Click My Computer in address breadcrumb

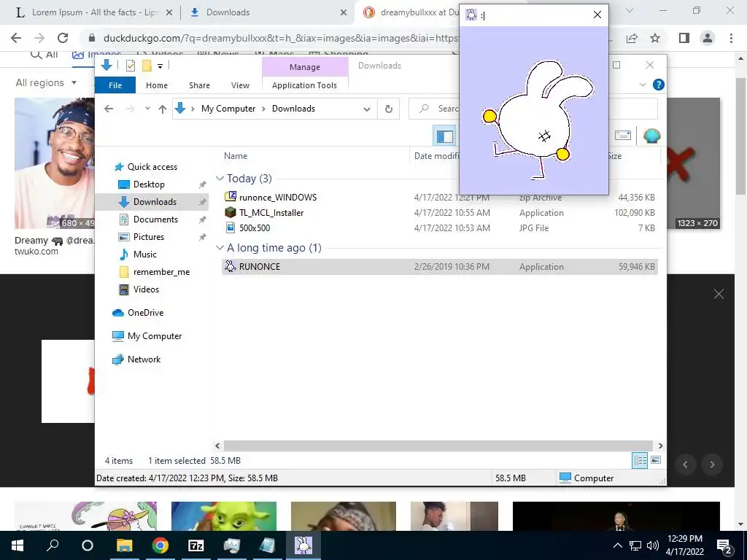[x=228, y=109]
